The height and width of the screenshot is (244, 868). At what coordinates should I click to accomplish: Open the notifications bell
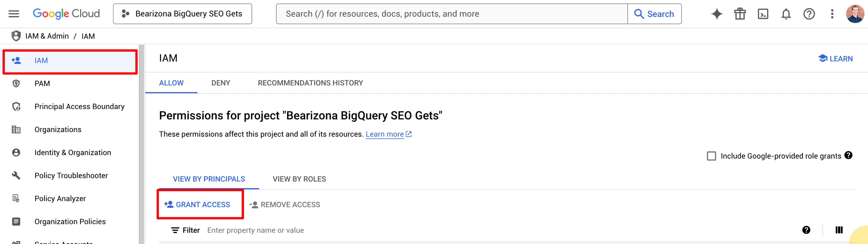(x=786, y=14)
